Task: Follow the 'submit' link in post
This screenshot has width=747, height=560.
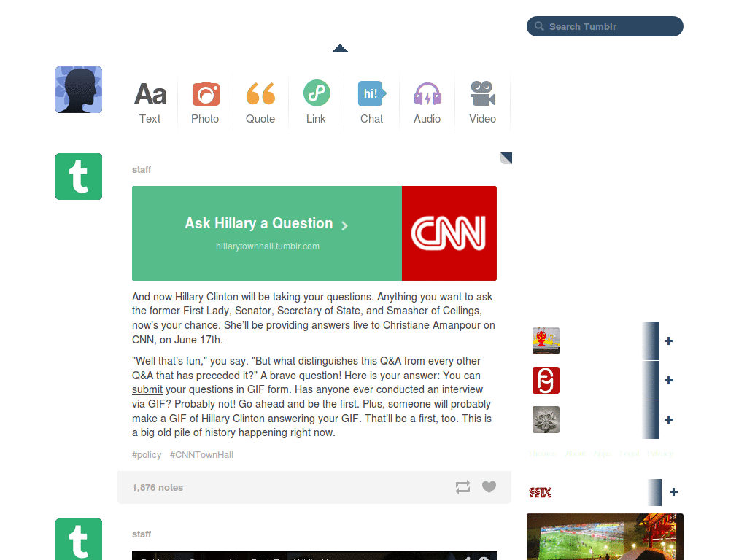Action: click(x=147, y=389)
